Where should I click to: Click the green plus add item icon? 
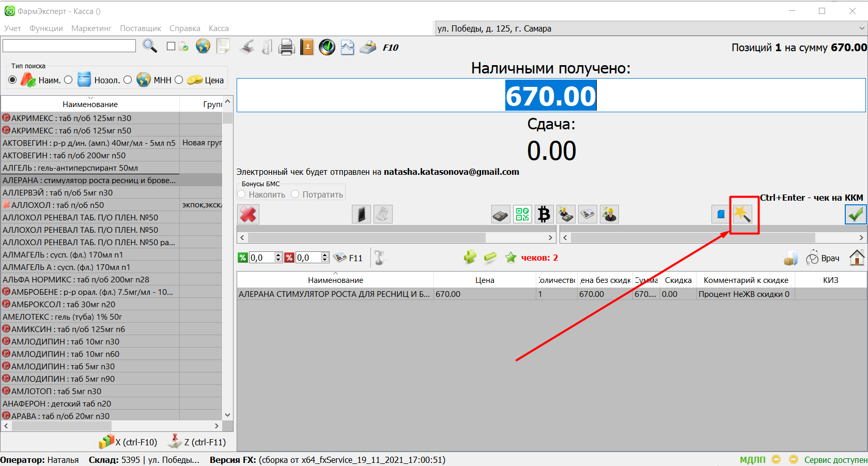tap(470, 257)
